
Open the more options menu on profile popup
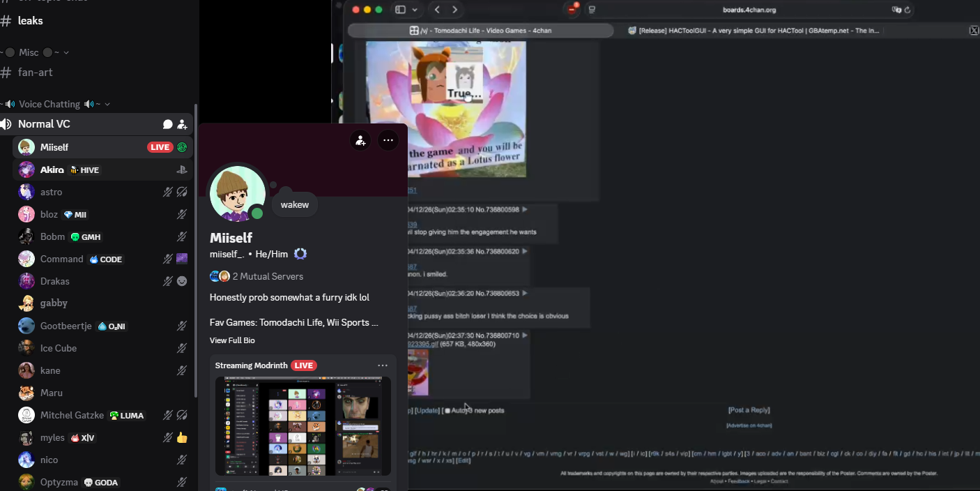pos(388,140)
